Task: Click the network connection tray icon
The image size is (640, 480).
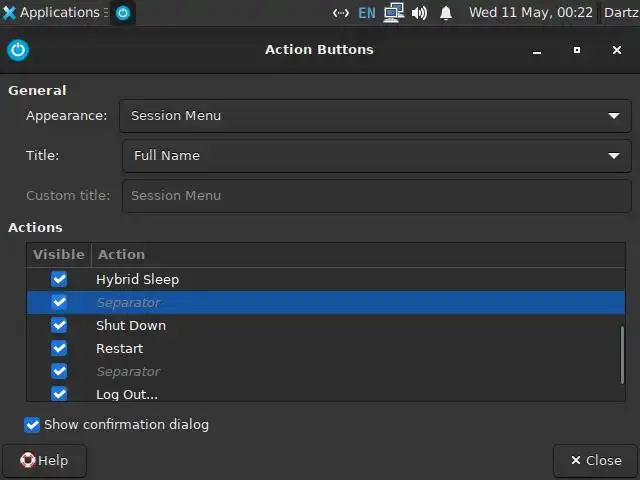Action: (393, 13)
